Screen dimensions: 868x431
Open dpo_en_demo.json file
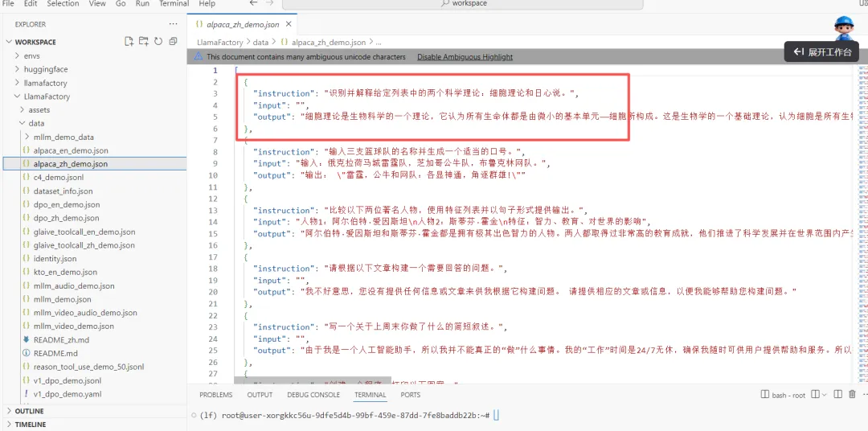click(67, 204)
